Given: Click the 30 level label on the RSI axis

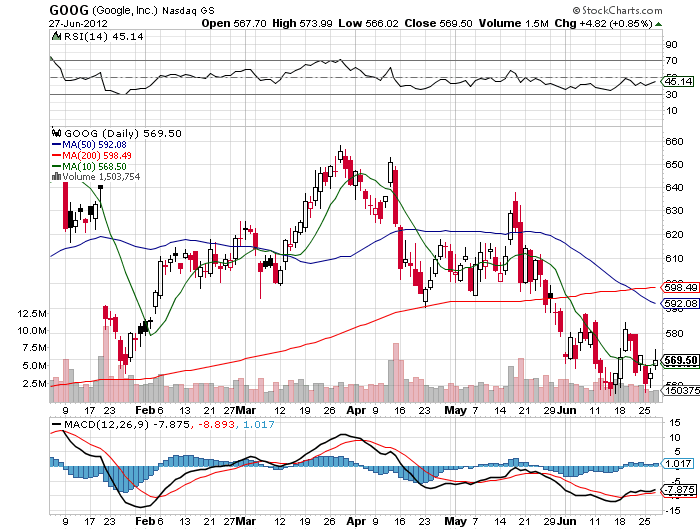Looking at the screenshot, I should [x=671, y=95].
